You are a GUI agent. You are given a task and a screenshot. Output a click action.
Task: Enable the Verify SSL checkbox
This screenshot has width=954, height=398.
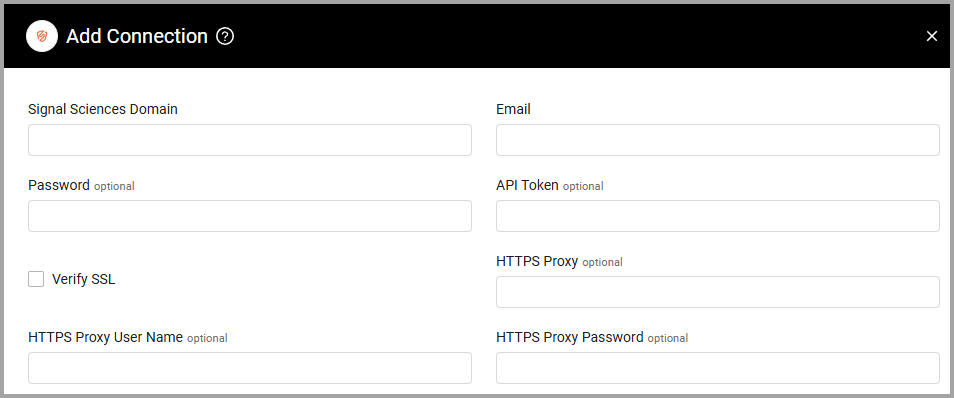36,279
